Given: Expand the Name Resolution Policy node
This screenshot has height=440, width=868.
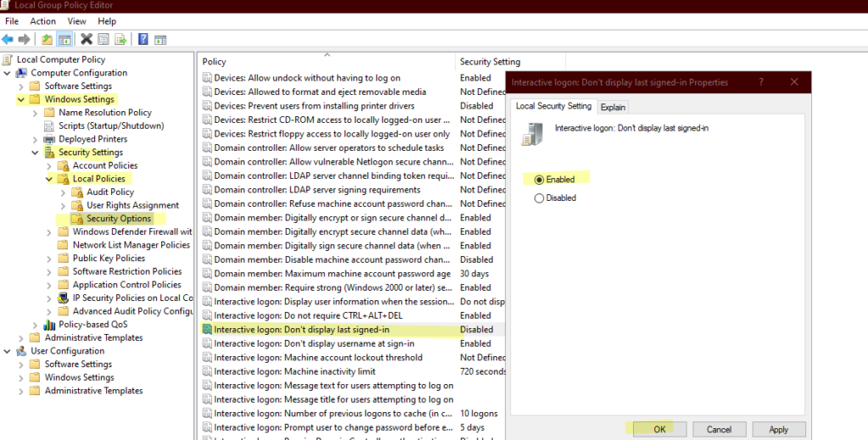Looking at the screenshot, I should pyautogui.click(x=35, y=113).
